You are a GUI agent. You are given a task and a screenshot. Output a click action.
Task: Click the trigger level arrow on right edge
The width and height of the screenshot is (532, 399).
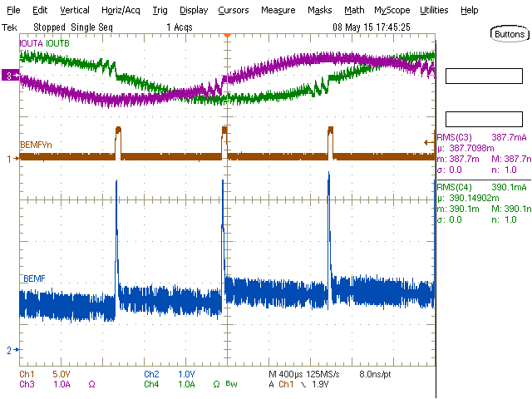tap(430, 141)
